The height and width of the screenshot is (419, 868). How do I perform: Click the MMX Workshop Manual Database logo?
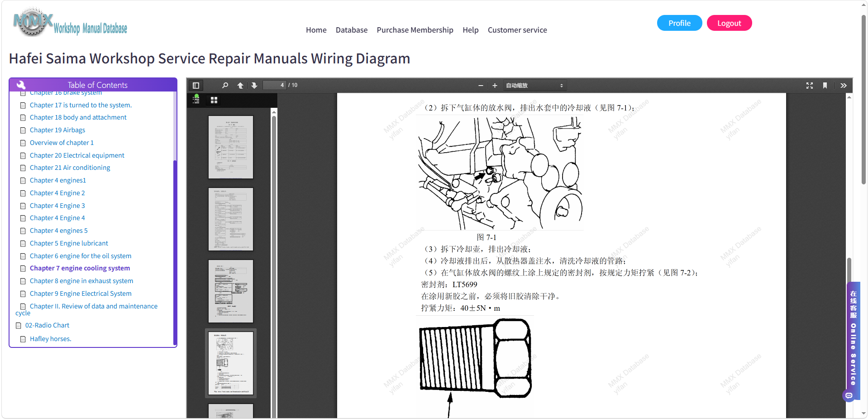point(70,22)
